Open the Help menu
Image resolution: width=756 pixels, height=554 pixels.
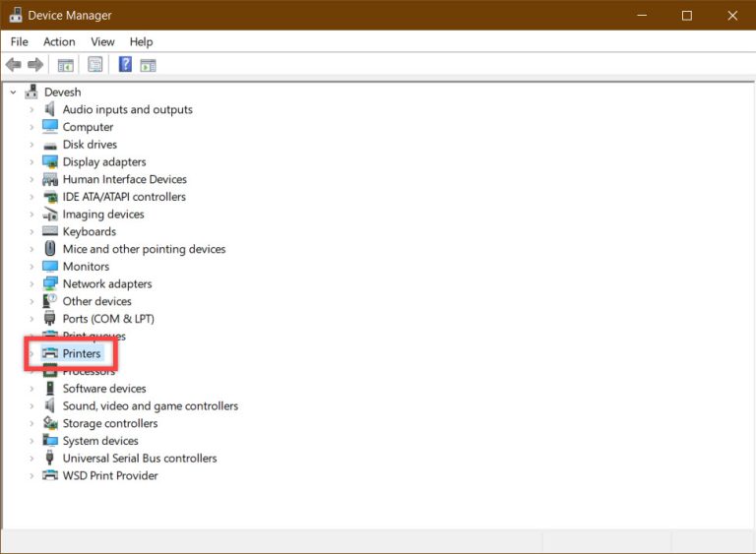point(141,42)
